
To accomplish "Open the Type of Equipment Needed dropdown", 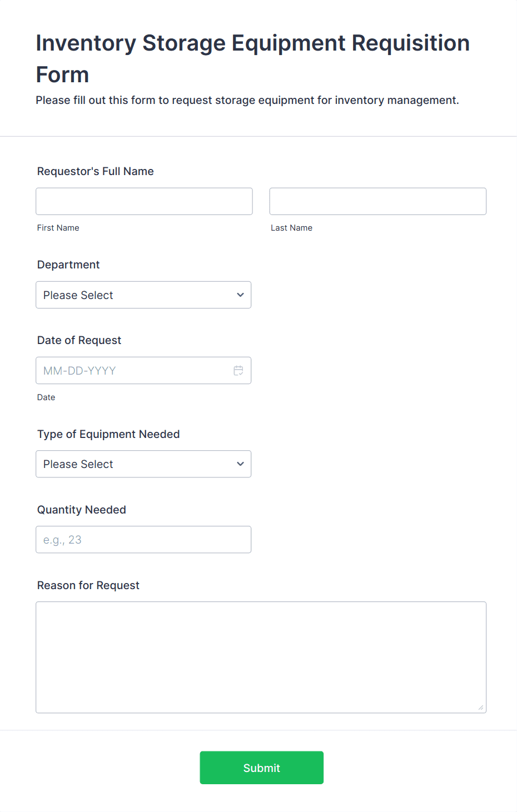I will pyautogui.click(x=143, y=464).
